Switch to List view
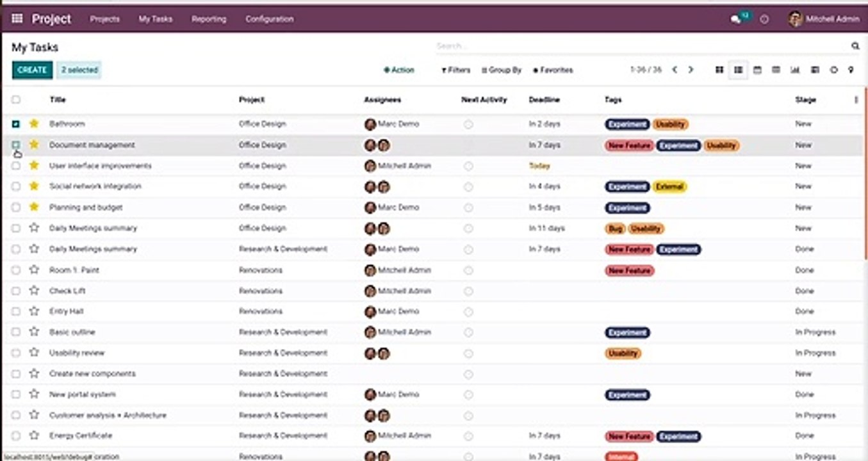The image size is (868, 461). pos(738,70)
